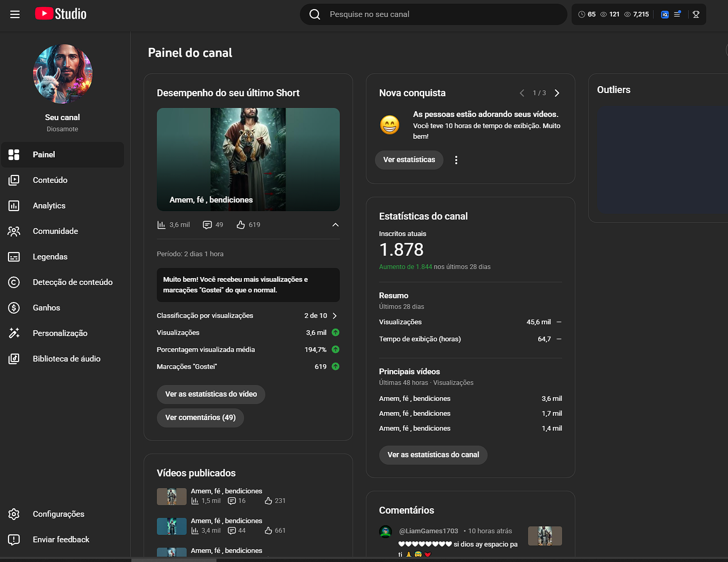Go to next Nova conquista card
This screenshot has height=562, width=728.
coord(557,93)
